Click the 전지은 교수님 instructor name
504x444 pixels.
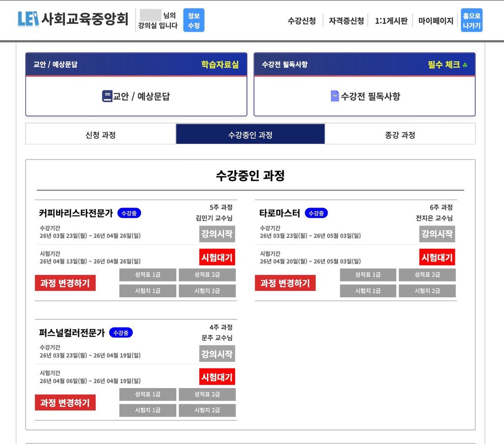pos(434,218)
